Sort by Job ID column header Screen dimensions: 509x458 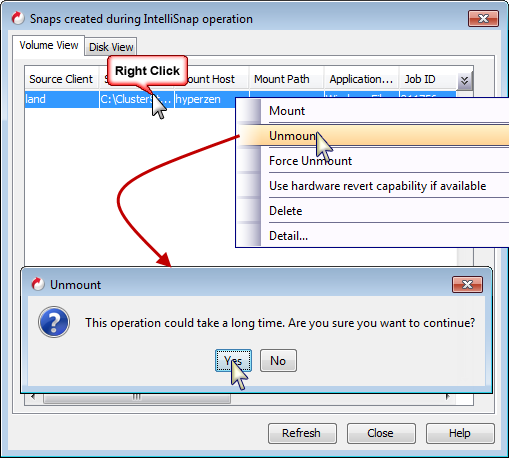(428, 79)
